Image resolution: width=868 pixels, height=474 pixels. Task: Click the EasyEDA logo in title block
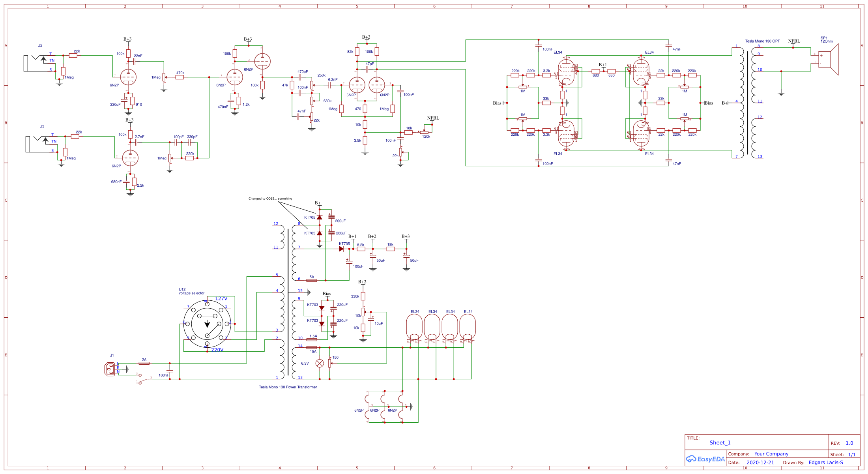coord(705,459)
